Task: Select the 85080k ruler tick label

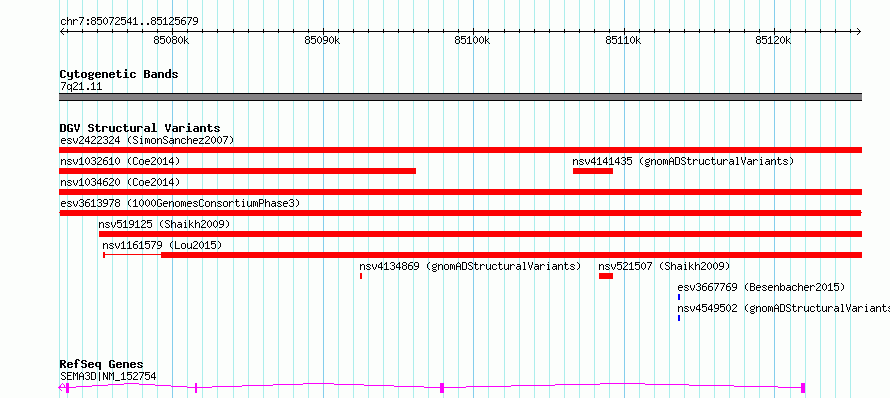Action: [x=171, y=40]
